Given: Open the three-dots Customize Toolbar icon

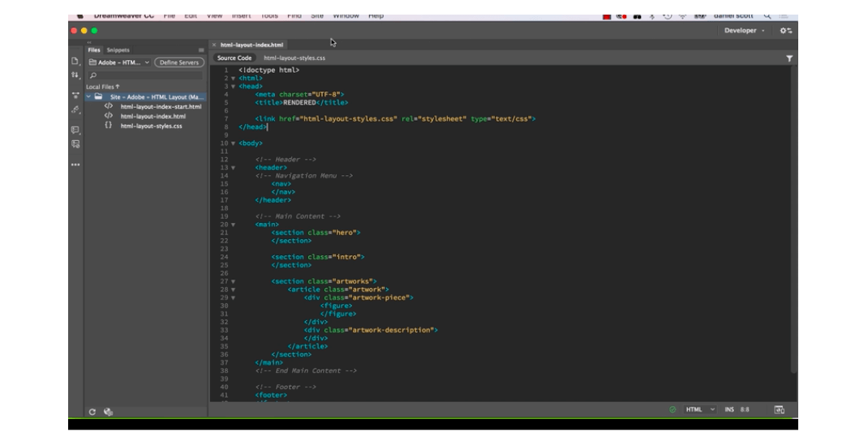Looking at the screenshot, I should (x=75, y=165).
